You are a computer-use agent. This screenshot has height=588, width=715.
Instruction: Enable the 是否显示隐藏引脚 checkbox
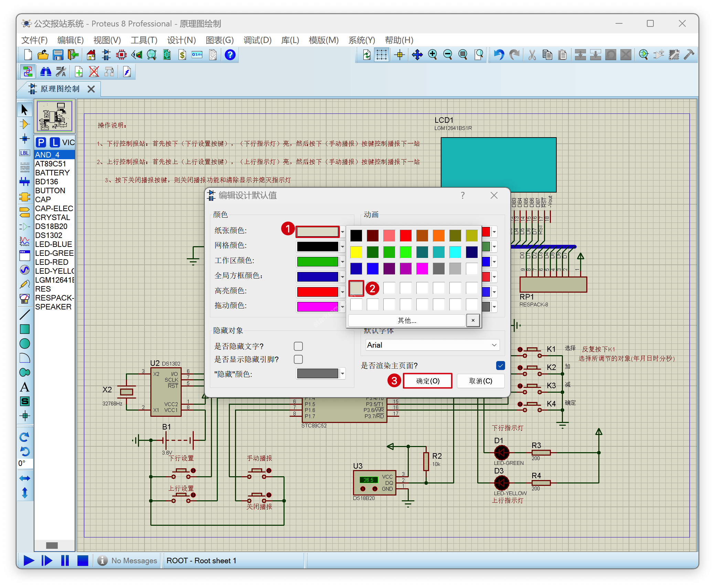tap(298, 359)
